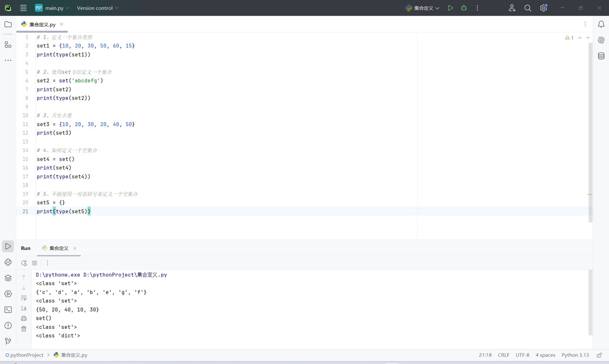609x364 pixels.
Task: Open IDE settings gear
Action: pos(543,8)
